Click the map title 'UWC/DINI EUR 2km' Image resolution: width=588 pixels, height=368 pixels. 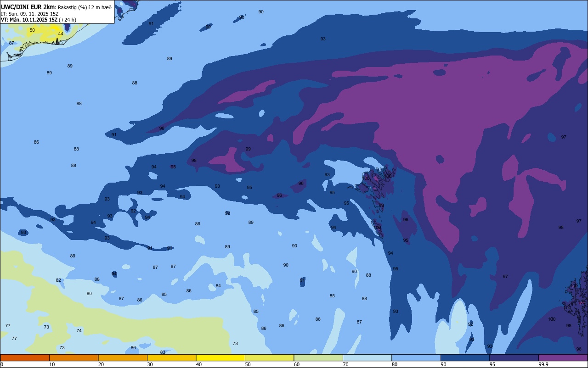coord(28,7)
